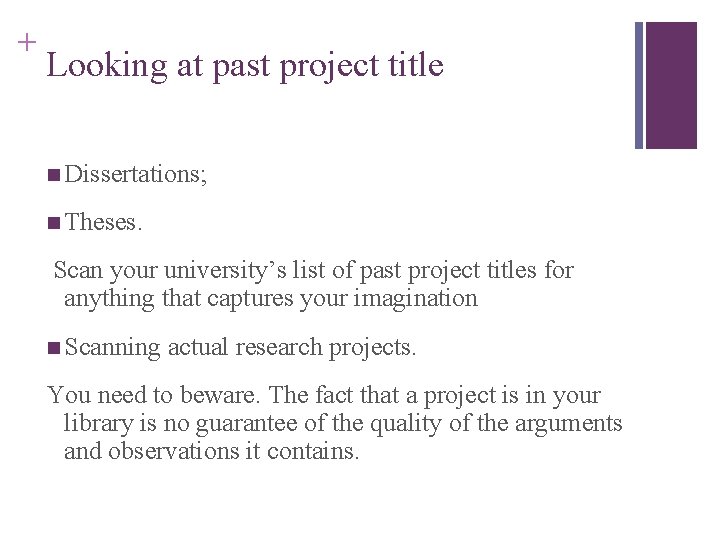
Task: Click the bullet before Scanning actual research projects
Action: [x=54, y=348]
